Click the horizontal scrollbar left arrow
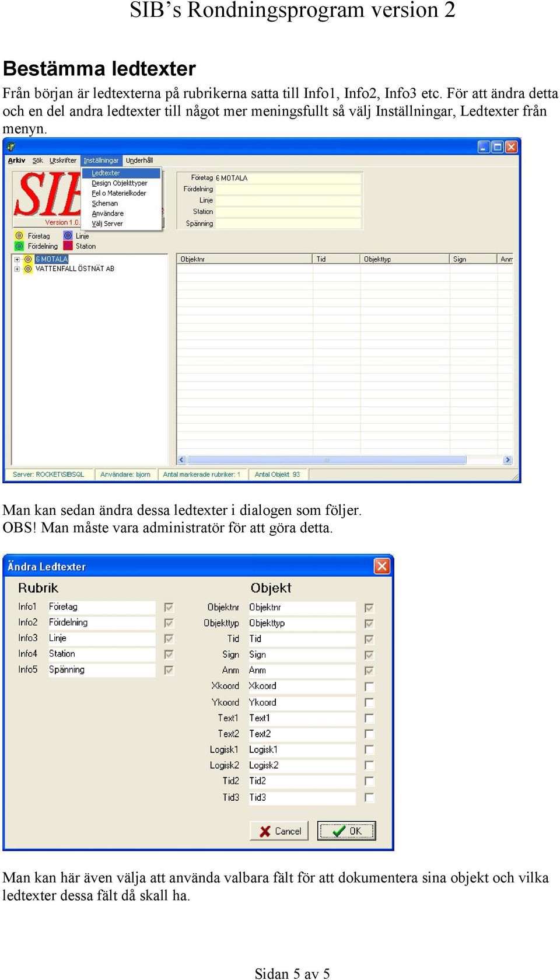 point(181,460)
